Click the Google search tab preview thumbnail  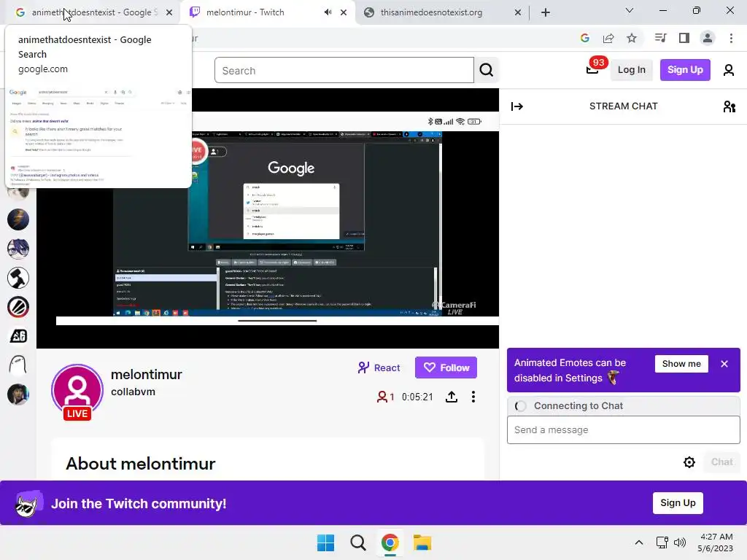[x=98, y=136]
